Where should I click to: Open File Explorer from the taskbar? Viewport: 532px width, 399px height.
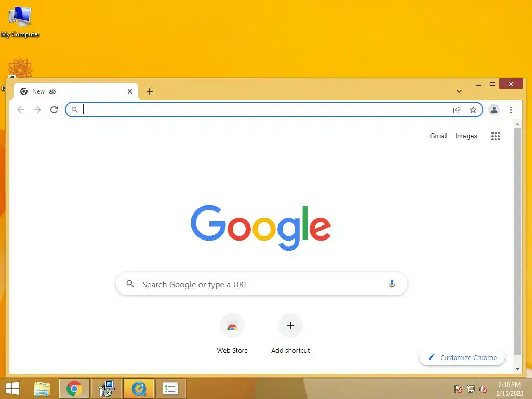point(42,389)
